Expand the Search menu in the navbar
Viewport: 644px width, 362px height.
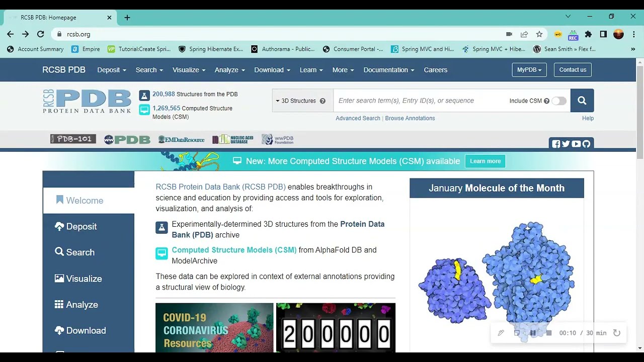149,70
